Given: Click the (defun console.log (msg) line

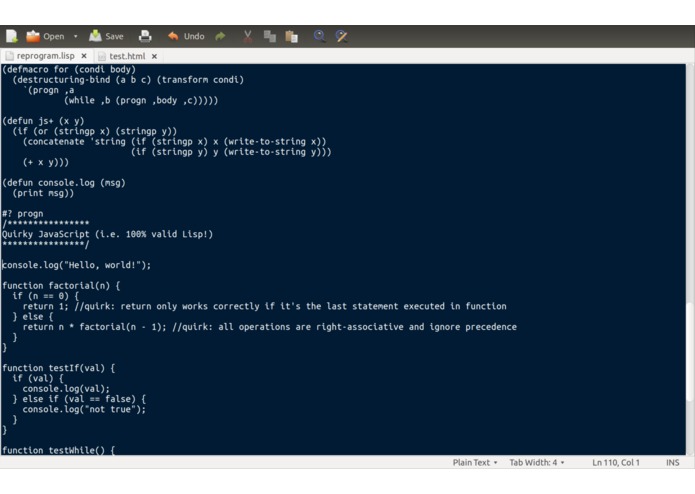Looking at the screenshot, I should [x=64, y=183].
